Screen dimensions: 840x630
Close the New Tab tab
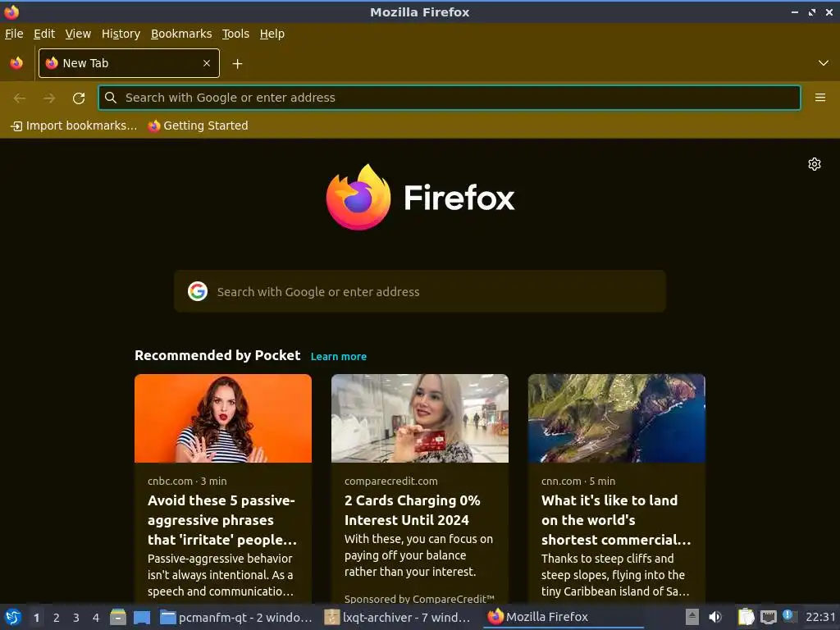207,63
